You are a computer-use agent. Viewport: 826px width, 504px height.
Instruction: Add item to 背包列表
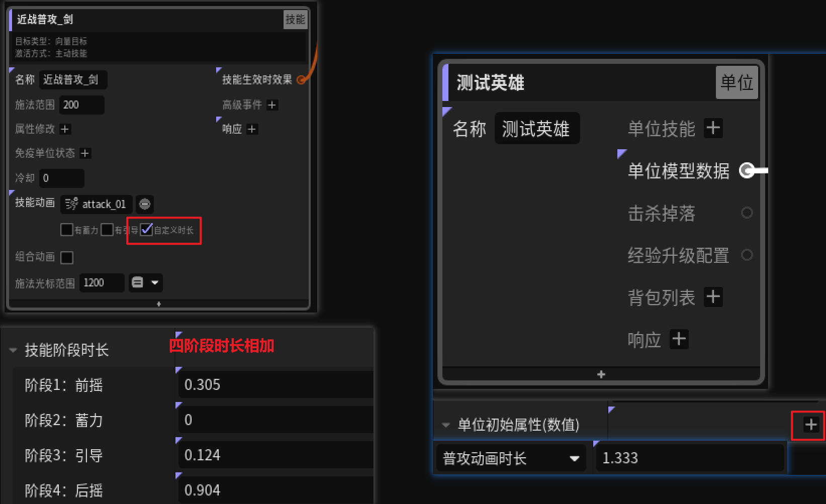(x=713, y=297)
